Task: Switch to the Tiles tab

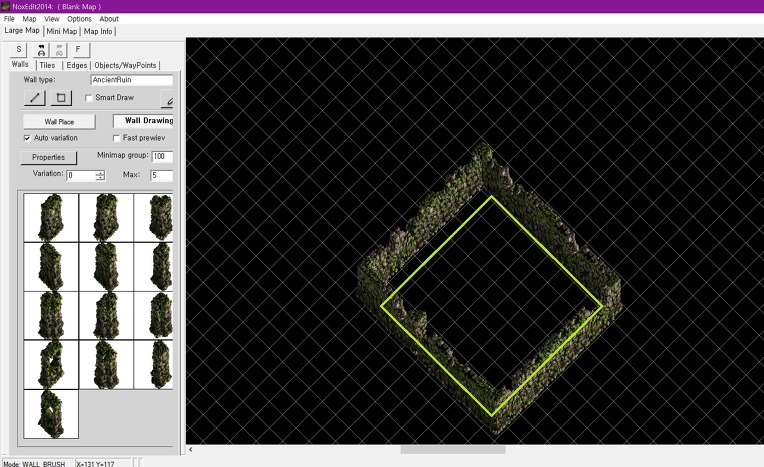Action: point(47,66)
